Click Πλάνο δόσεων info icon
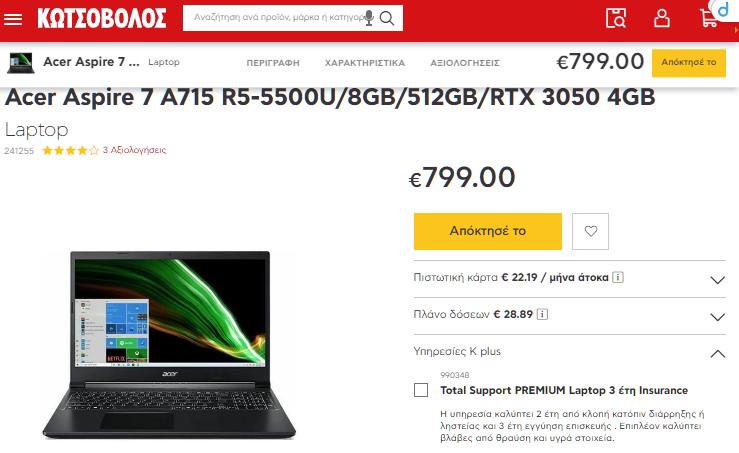Image resolution: width=739 pixels, height=453 pixels. click(542, 314)
